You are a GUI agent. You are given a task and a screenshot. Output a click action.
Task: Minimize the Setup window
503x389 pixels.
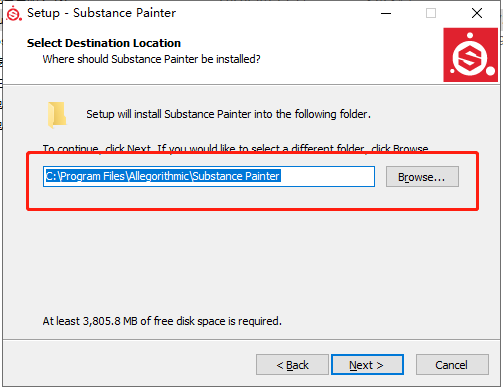click(386, 13)
